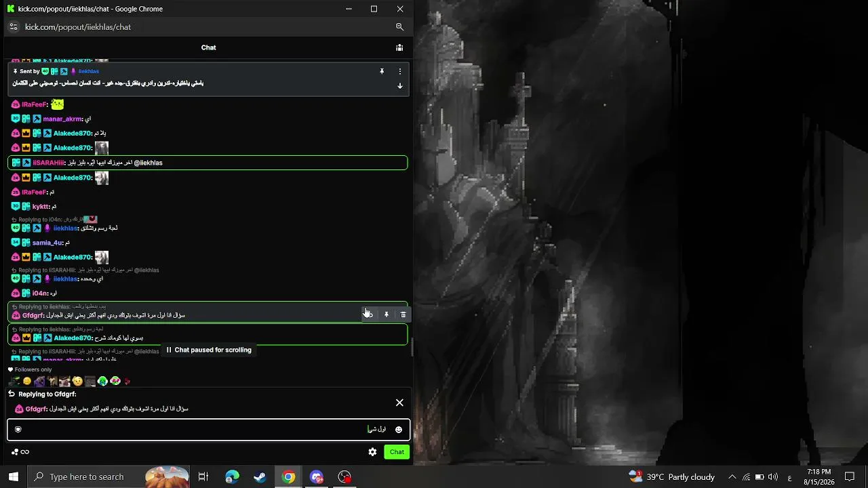Click Gfdgrf username in highlighted chat message
Screen dimensions: 868x488
click(33, 316)
